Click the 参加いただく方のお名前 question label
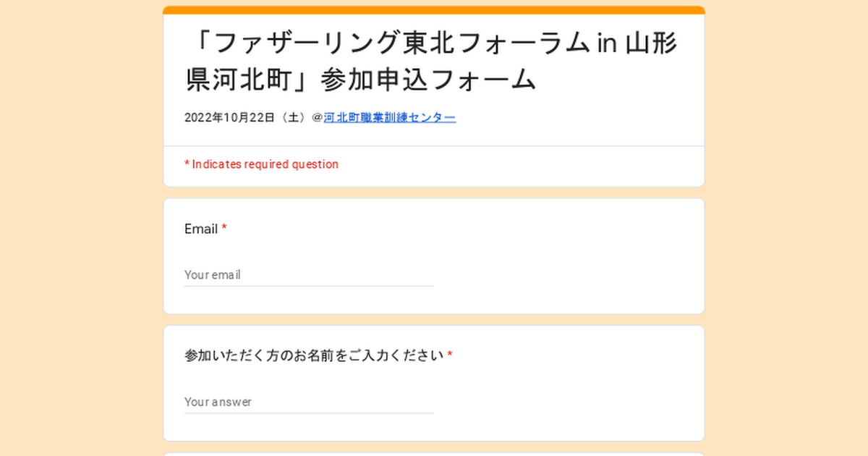868x456 pixels. click(x=314, y=355)
